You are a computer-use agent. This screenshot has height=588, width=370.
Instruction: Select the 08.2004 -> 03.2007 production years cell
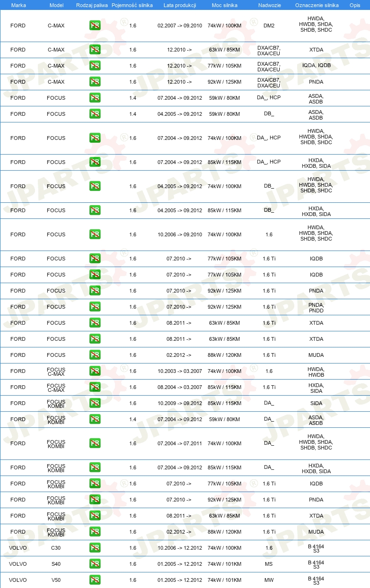[180, 387]
